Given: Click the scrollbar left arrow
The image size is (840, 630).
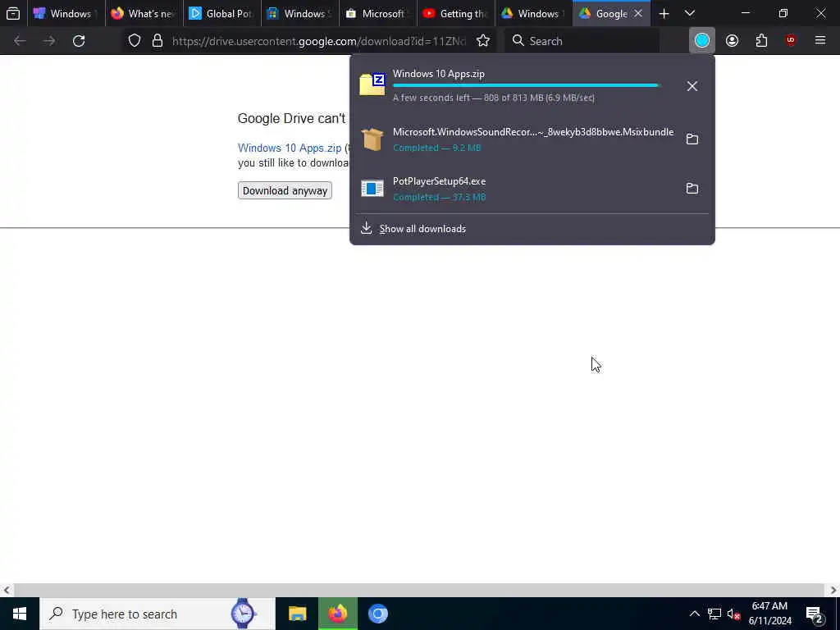Looking at the screenshot, I should tap(7, 590).
